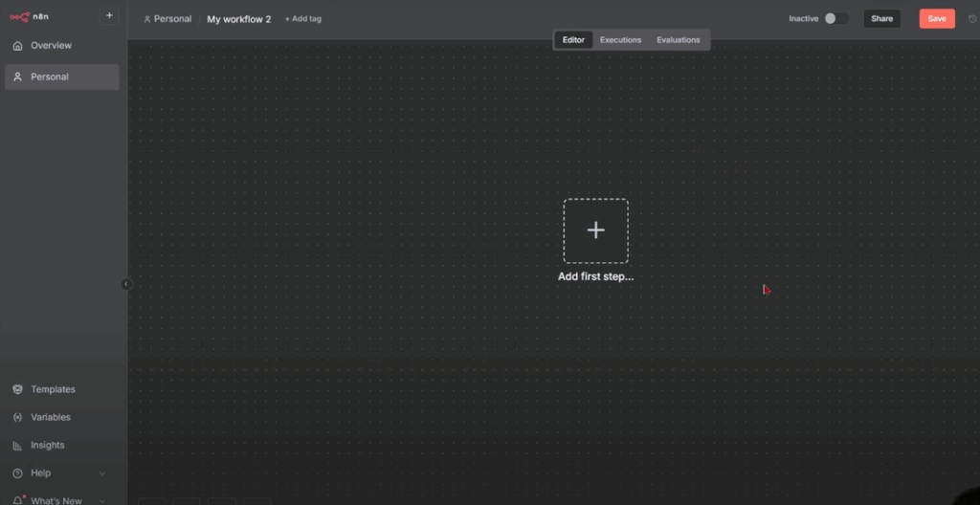Click the Add first step plus box

595,231
